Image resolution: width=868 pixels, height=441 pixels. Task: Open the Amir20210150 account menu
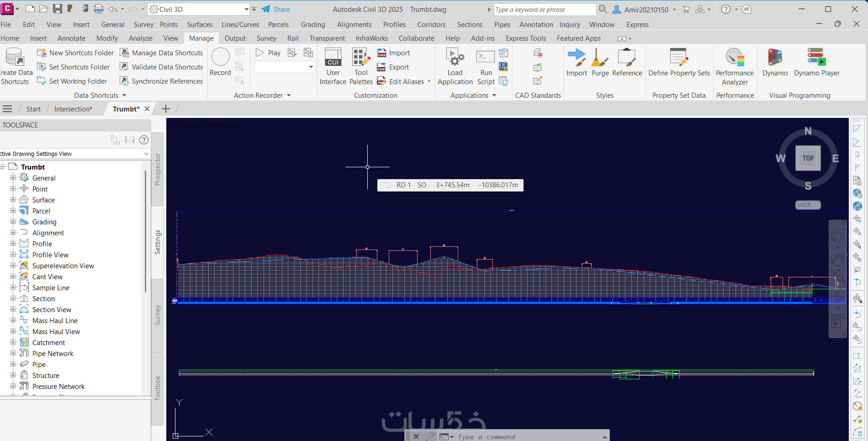pyautogui.click(x=644, y=9)
